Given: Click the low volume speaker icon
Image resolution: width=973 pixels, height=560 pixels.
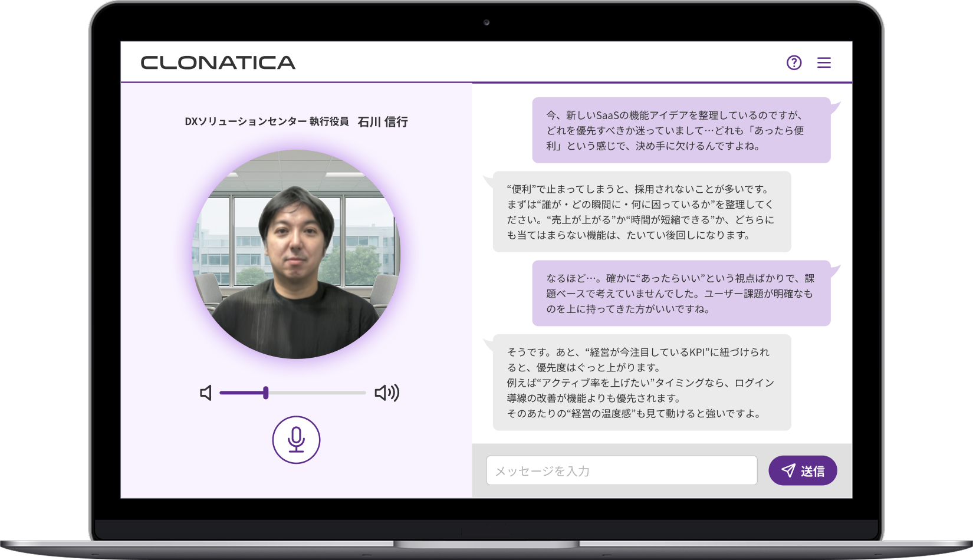Looking at the screenshot, I should point(206,393).
